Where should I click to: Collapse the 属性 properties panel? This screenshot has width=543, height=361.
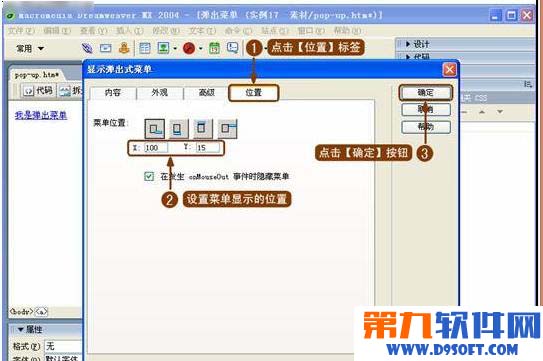(20, 329)
